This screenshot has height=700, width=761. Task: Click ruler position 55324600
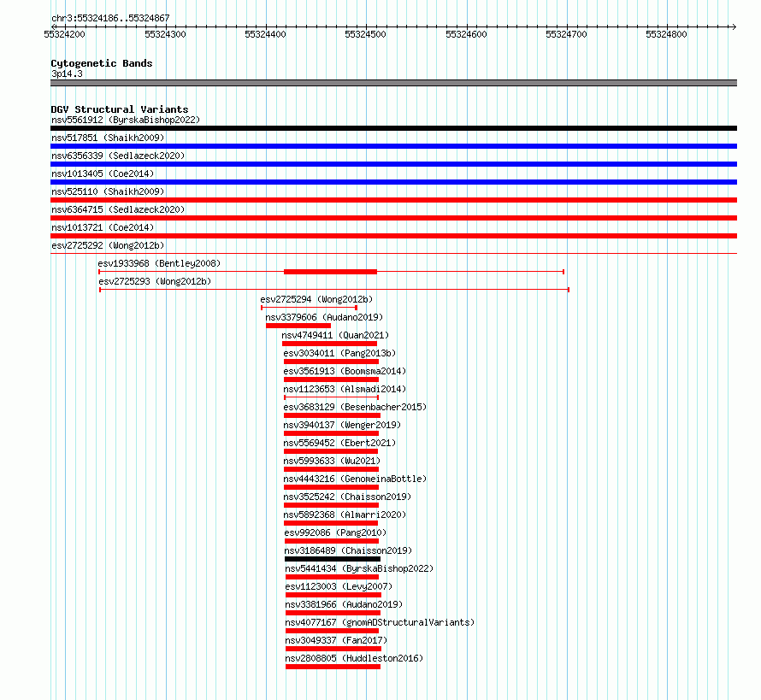pyautogui.click(x=466, y=34)
